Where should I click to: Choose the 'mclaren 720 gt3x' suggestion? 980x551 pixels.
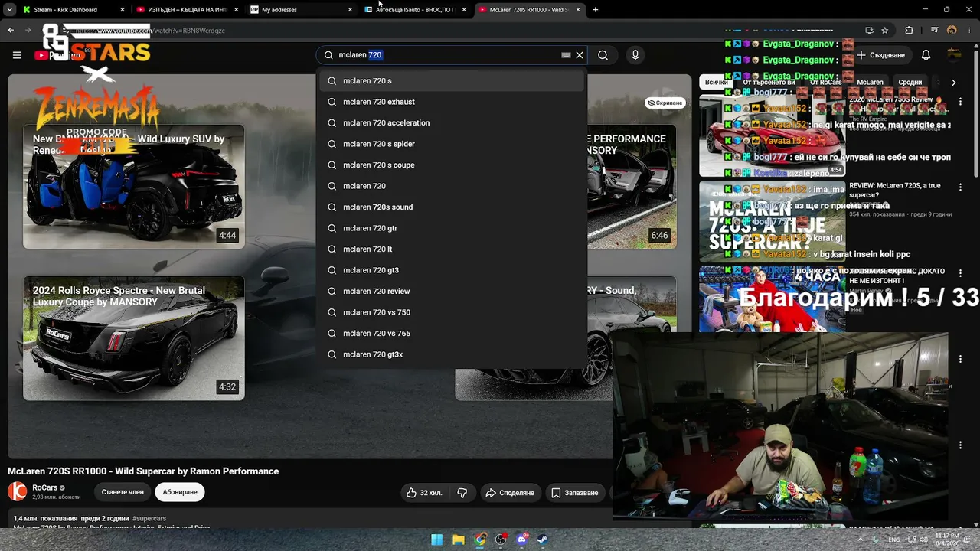tap(452, 354)
